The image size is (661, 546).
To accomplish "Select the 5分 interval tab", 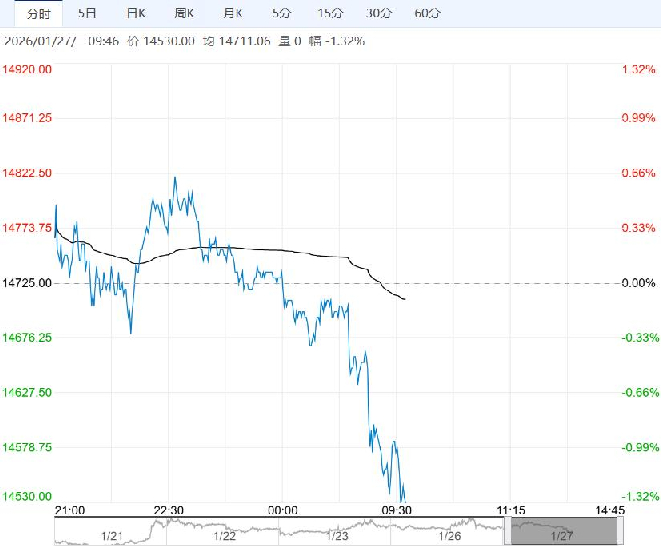I will click(x=281, y=14).
